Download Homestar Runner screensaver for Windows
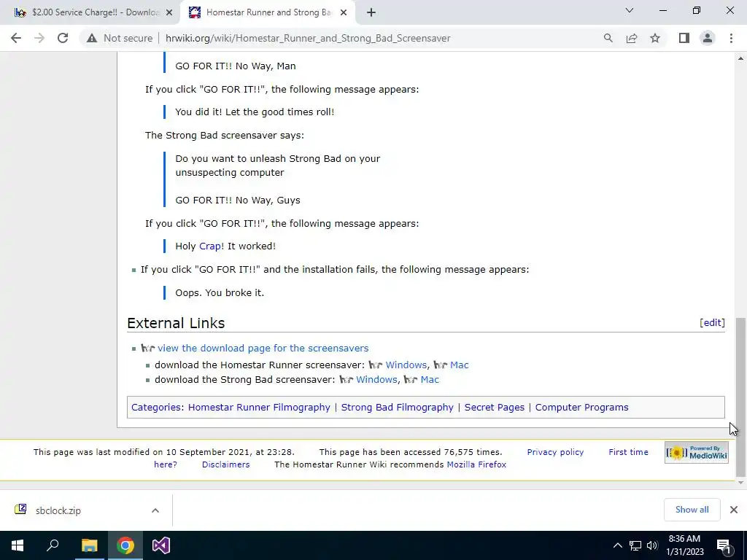Image resolution: width=747 pixels, height=560 pixels. click(406, 365)
